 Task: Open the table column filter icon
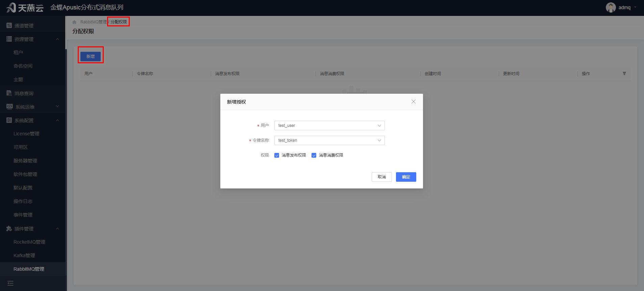(x=624, y=73)
